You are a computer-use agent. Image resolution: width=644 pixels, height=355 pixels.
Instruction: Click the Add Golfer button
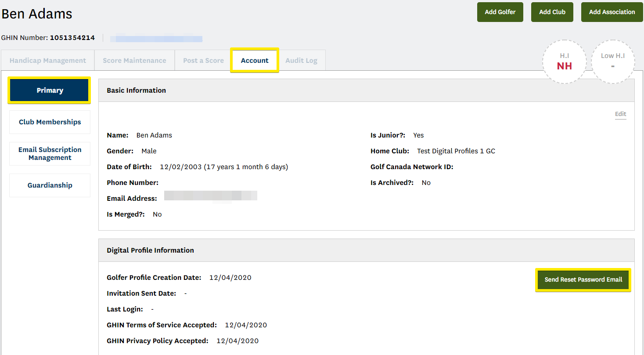(500, 12)
